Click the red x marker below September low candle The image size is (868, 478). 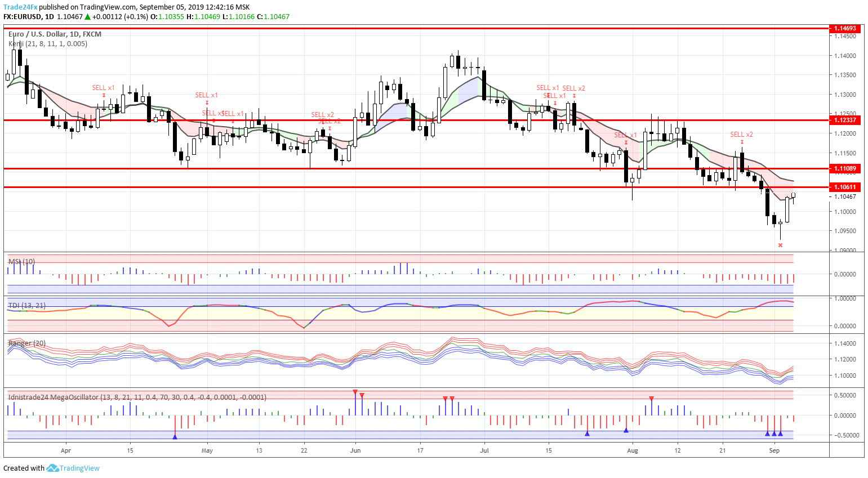point(780,245)
